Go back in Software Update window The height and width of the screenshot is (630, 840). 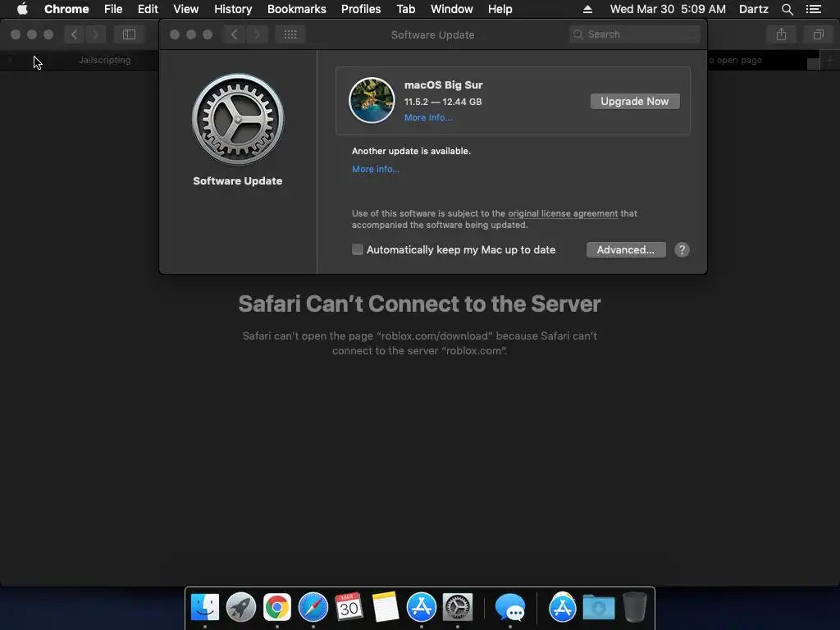[234, 34]
